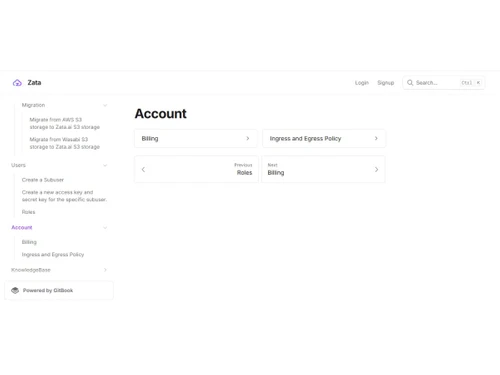
Task: Collapse the Migration section chevron
Action: coord(105,105)
